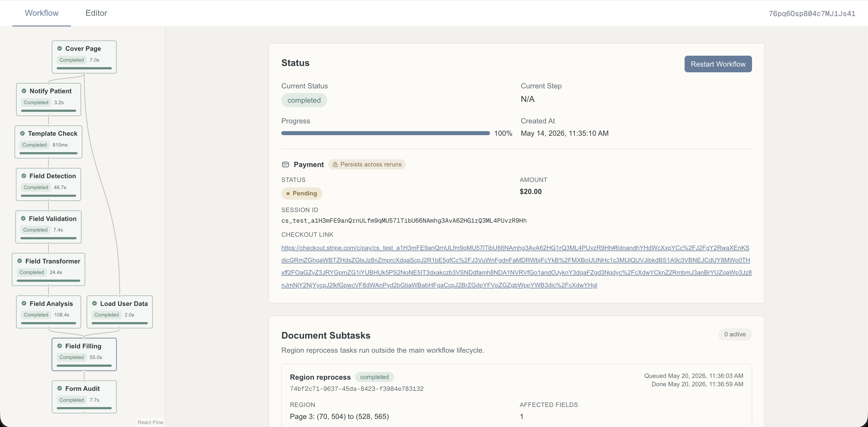
Task: Click the 100% progress label
Action: coord(503,133)
